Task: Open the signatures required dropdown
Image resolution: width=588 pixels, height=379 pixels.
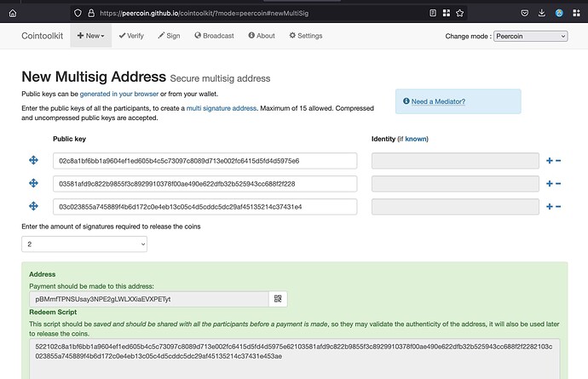Action: click(x=84, y=244)
